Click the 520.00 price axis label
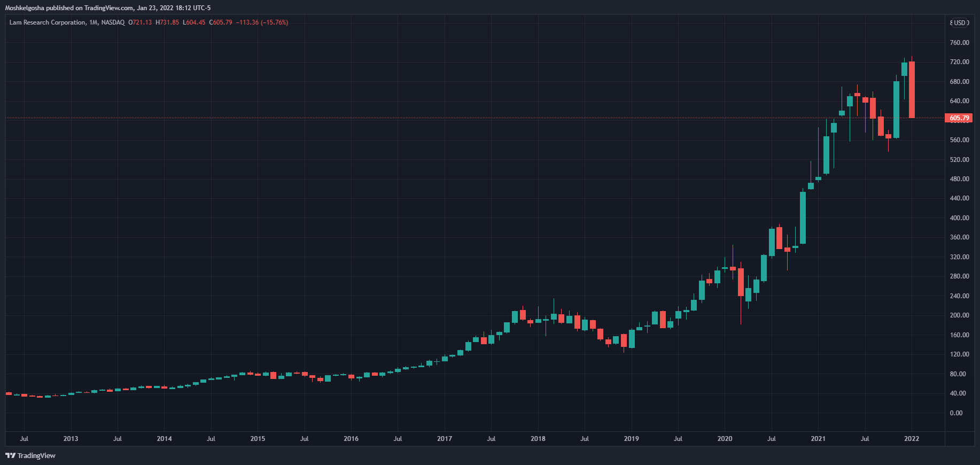Viewport: 980px width, 465px height. click(x=959, y=160)
